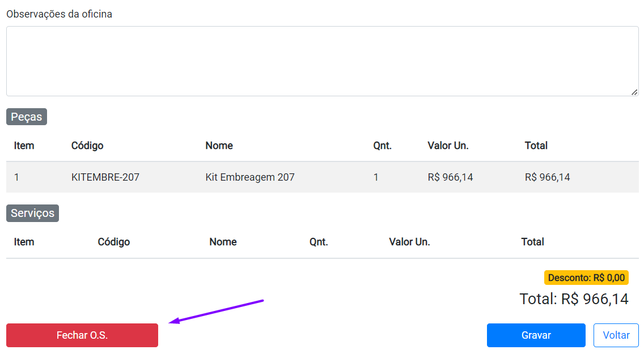Click the large order Total amount text
The height and width of the screenshot is (354, 644).
pos(574,299)
